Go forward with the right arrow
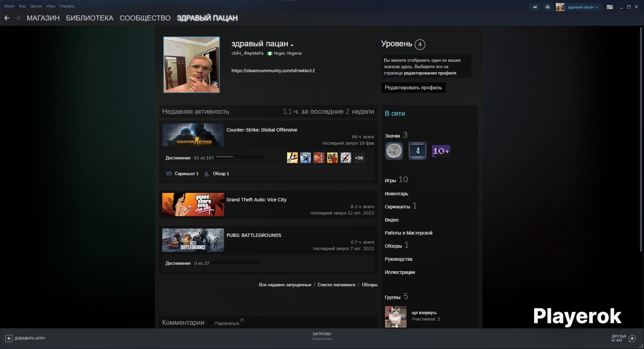Image resolution: width=644 pixels, height=349 pixels. [x=18, y=18]
